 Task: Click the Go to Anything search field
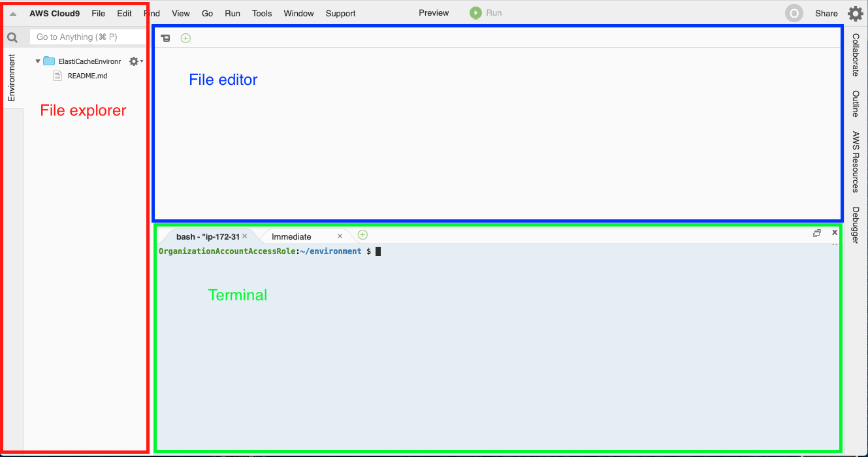pos(87,37)
